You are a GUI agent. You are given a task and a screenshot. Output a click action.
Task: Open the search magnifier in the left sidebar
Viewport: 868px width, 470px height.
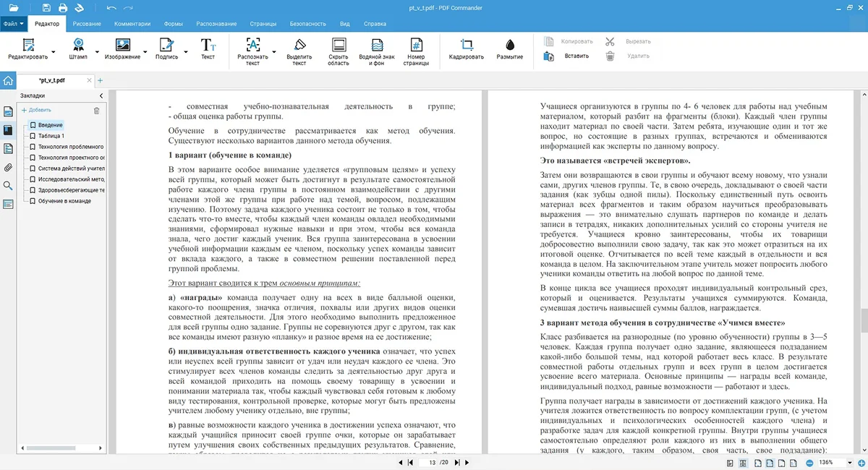click(x=8, y=186)
